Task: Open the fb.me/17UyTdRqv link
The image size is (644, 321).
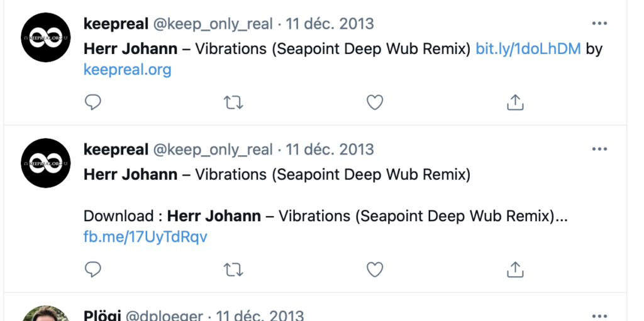Action: (145, 237)
